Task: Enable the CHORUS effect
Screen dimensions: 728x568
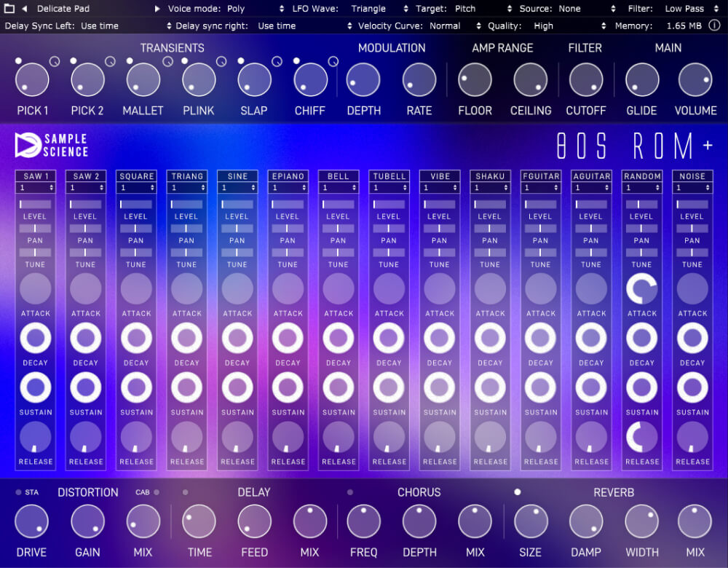Action: (x=350, y=492)
